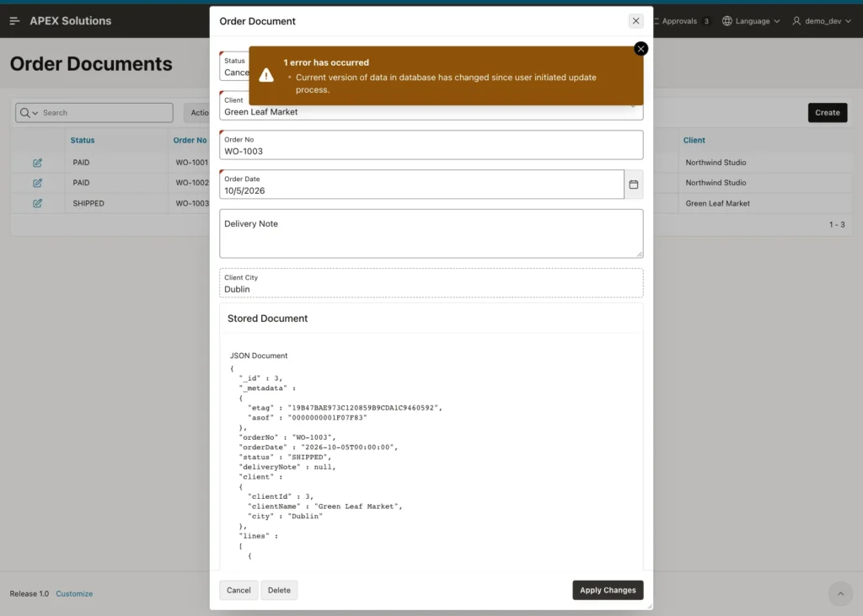The width and height of the screenshot is (863, 616).
Task: Jump back to top of page
Action: click(840, 594)
